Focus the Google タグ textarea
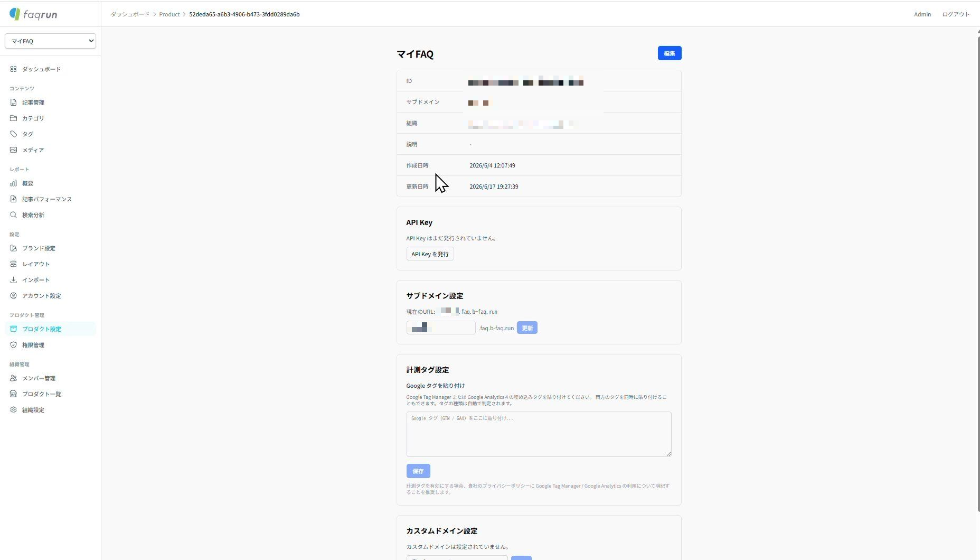The image size is (980, 560). click(x=539, y=434)
